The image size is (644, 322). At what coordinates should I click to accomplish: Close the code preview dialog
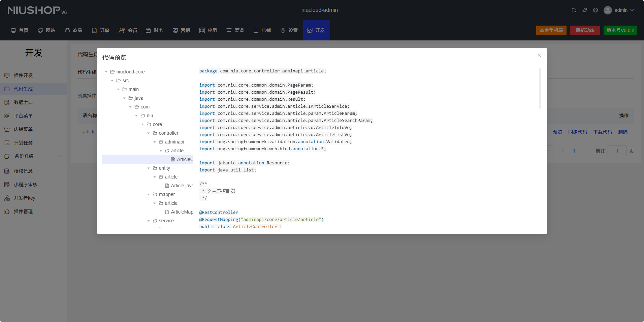(539, 55)
